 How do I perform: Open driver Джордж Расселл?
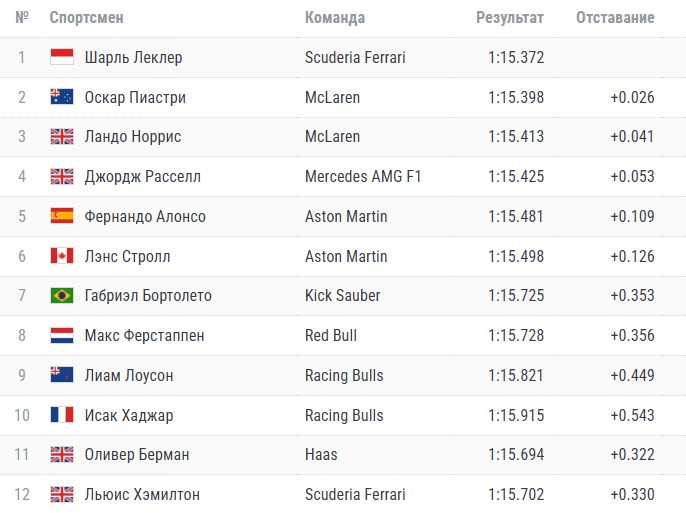[x=143, y=177]
